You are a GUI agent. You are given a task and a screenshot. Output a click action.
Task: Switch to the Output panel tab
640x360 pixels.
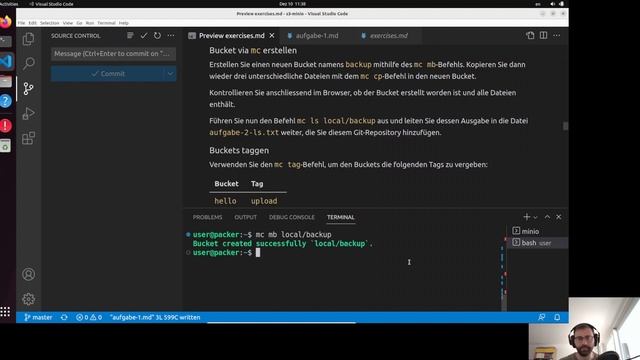click(x=245, y=217)
